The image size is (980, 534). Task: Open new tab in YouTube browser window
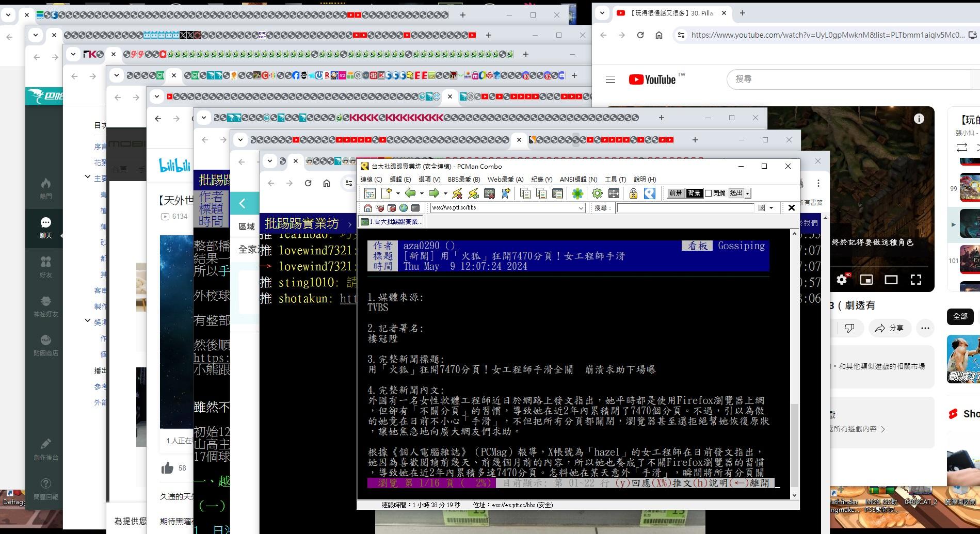742,13
